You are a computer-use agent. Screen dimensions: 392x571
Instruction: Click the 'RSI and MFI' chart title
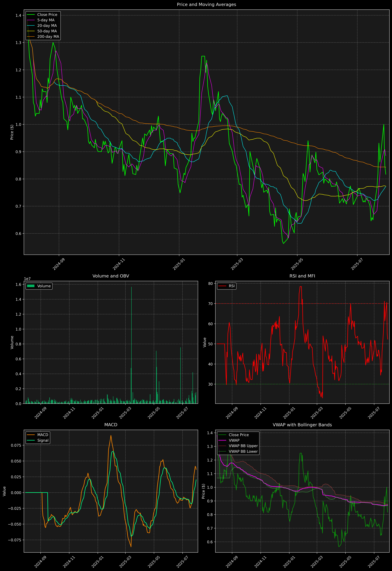click(x=302, y=276)
